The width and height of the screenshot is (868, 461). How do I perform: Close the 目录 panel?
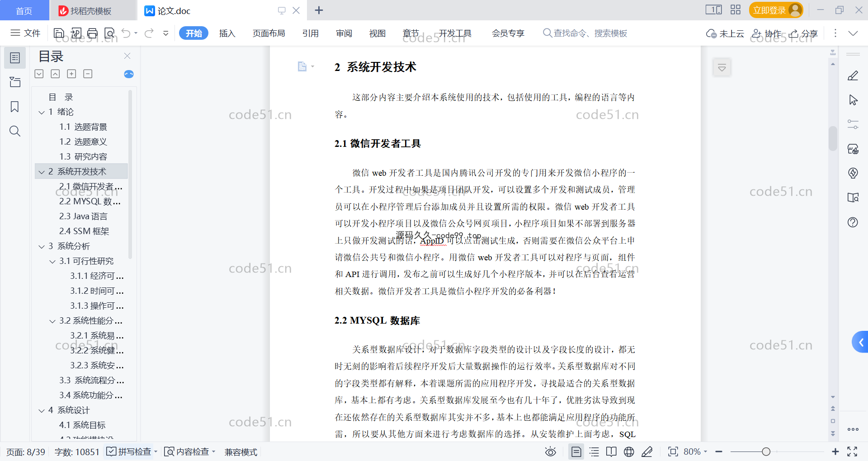pos(127,56)
